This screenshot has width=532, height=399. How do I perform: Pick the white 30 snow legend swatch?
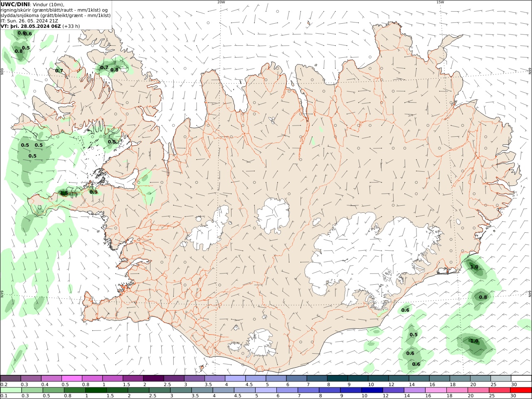(x=521, y=378)
